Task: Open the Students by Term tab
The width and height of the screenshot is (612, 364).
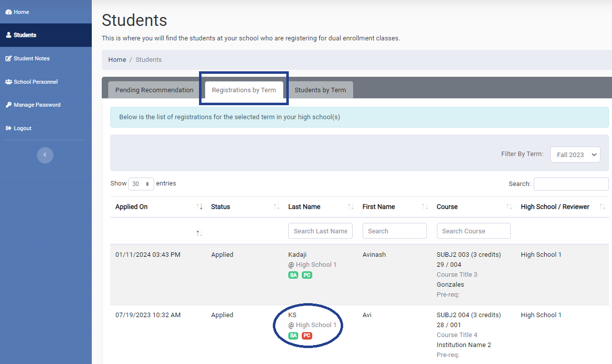Action: (x=320, y=90)
